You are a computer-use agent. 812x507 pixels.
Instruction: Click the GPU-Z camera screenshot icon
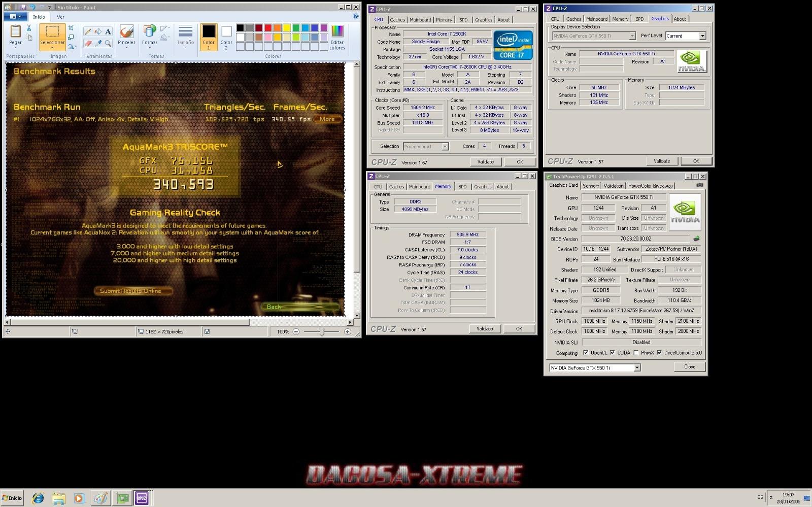point(700,185)
